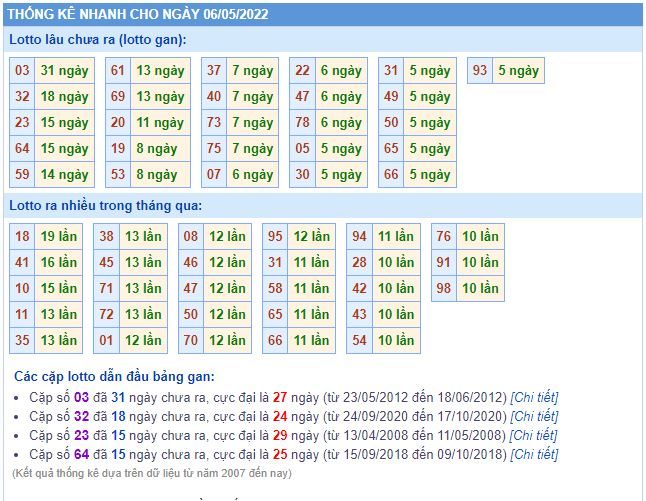Click frequent lotto number 01
Viewport: 646px width, 501px height.
tap(106, 340)
